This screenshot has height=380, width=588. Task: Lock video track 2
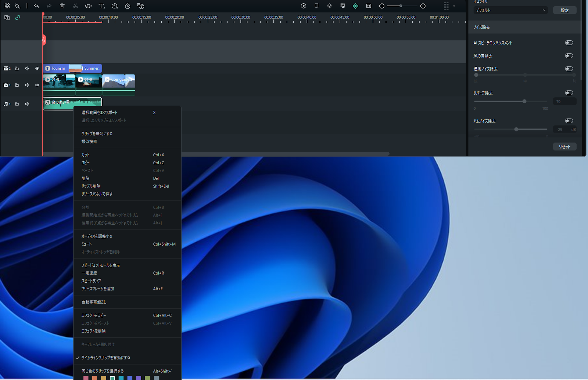(x=17, y=68)
